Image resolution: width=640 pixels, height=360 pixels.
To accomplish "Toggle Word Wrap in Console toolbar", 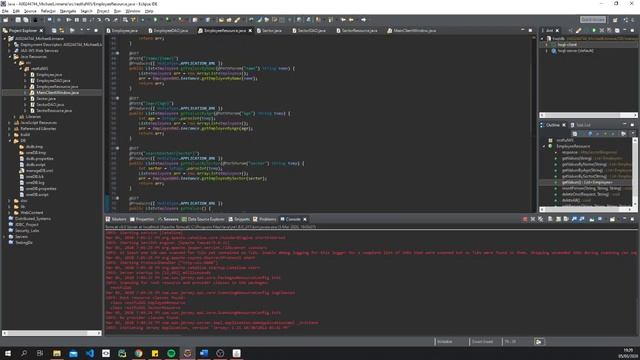I will pos(566,219).
